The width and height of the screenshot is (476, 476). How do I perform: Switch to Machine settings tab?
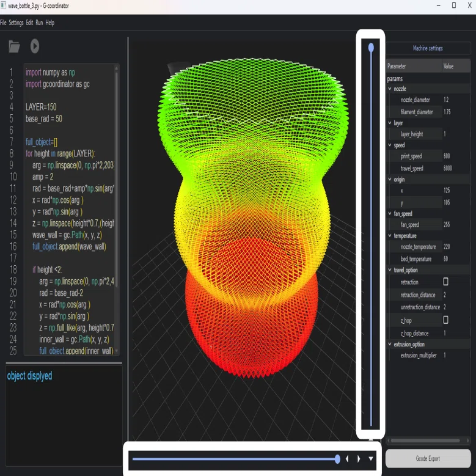point(428,48)
